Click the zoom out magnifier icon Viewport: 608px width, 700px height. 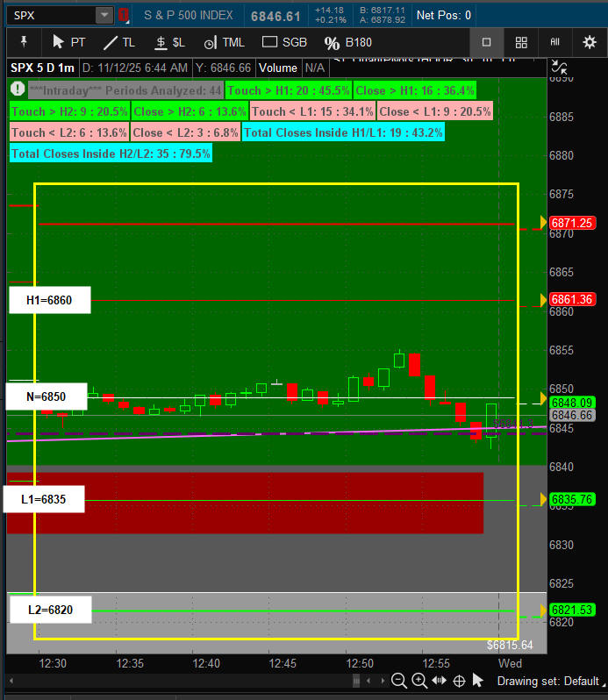(x=399, y=681)
